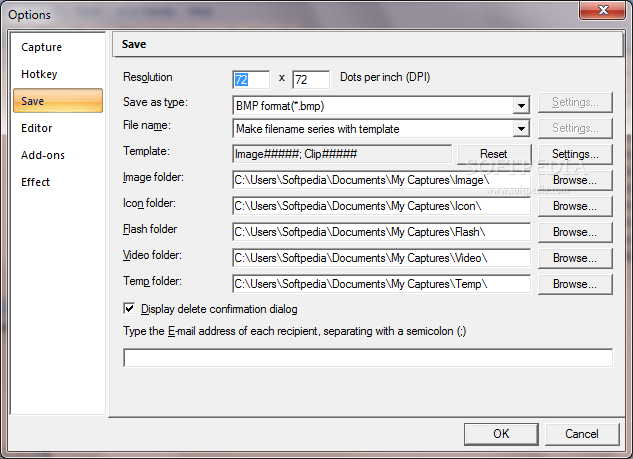Click the Template text field

(342, 154)
